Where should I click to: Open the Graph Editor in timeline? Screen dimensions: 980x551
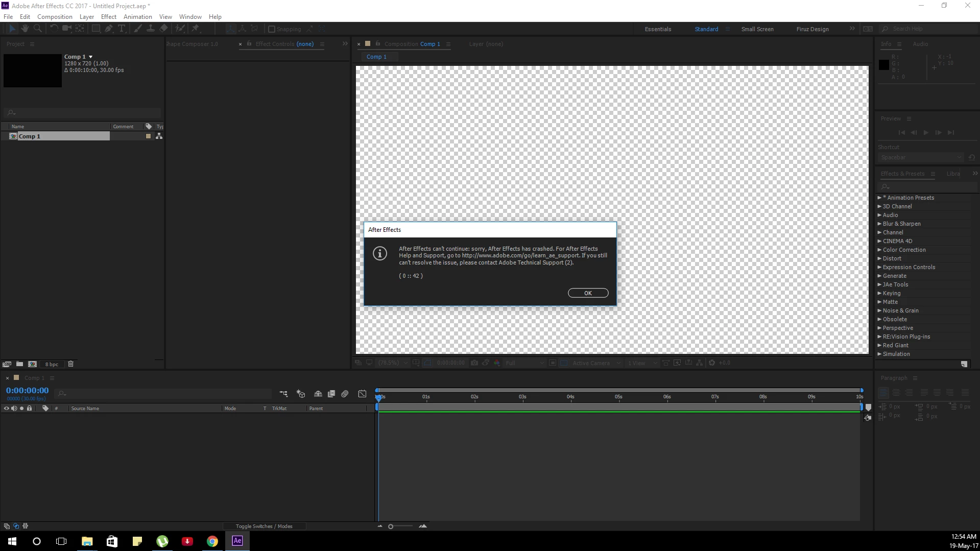(362, 394)
